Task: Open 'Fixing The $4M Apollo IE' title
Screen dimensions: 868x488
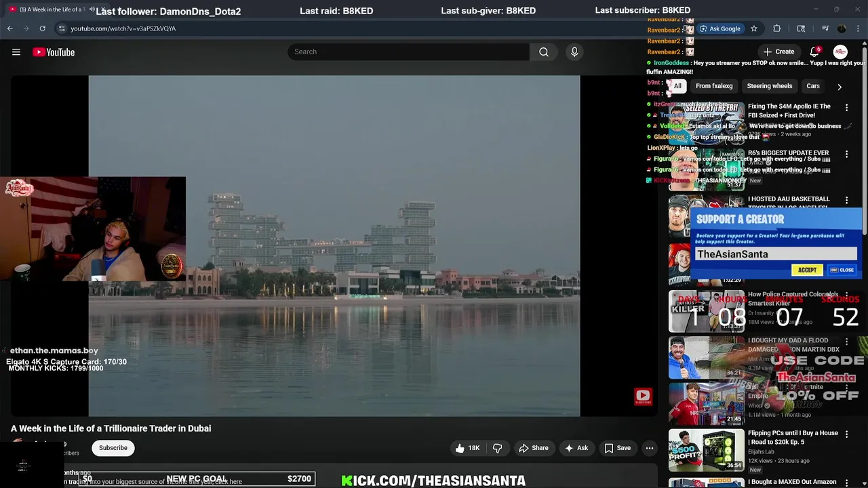Action: click(789, 111)
